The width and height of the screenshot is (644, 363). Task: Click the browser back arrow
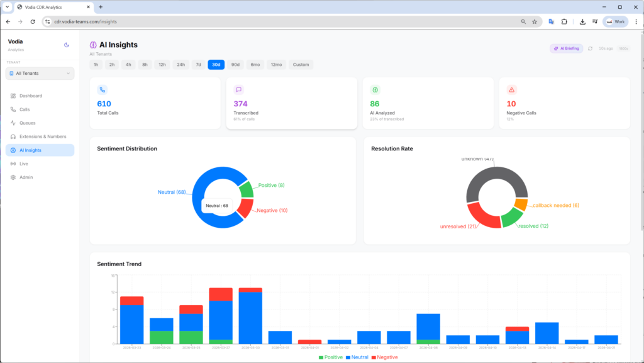pyautogui.click(x=8, y=22)
